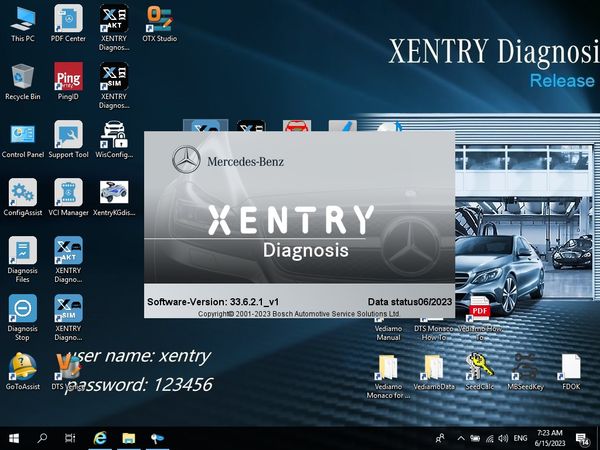Launch Internet Explorer from taskbar
Viewport: 600px width, 450px height.
(100, 438)
